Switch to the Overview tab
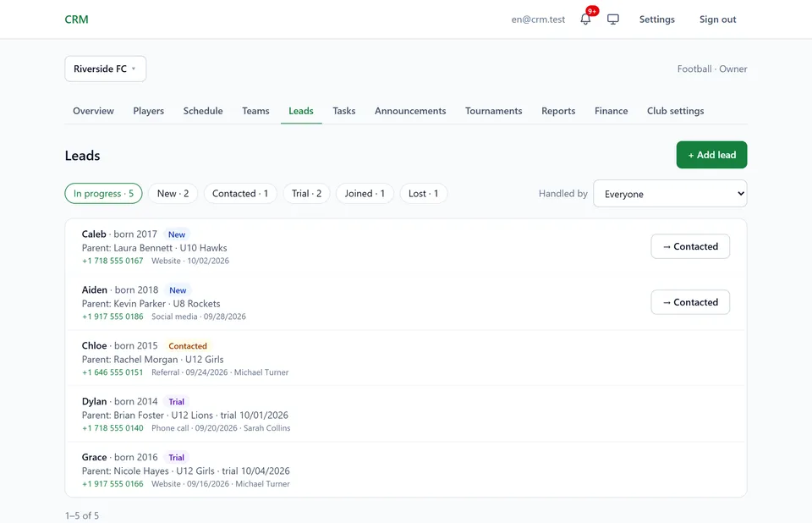812x523 pixels. point(93,111)
